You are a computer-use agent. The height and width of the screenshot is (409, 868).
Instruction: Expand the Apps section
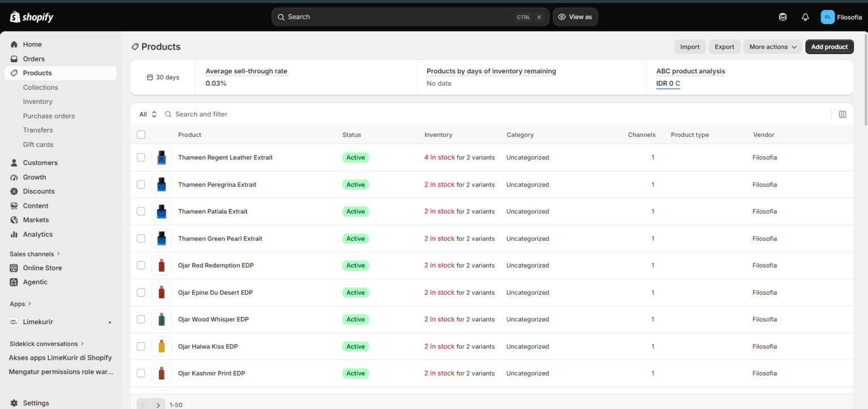(20, 304)
